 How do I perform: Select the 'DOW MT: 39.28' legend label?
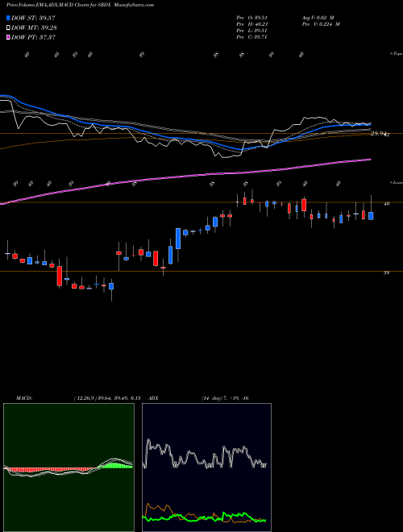33,27
